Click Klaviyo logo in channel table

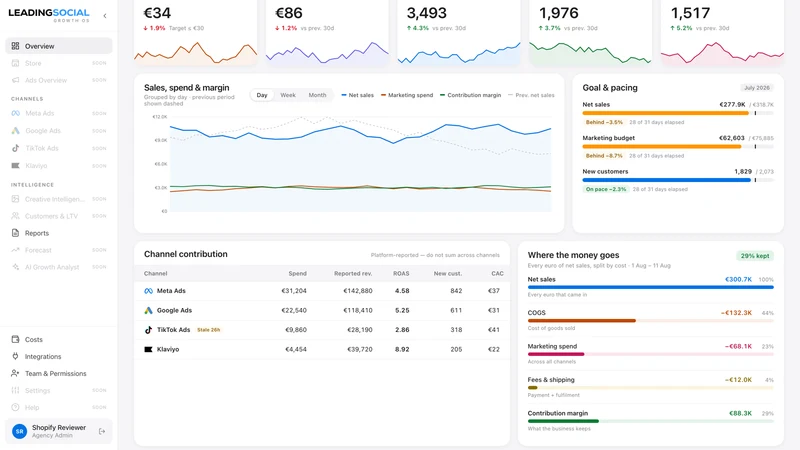point(148,349)
